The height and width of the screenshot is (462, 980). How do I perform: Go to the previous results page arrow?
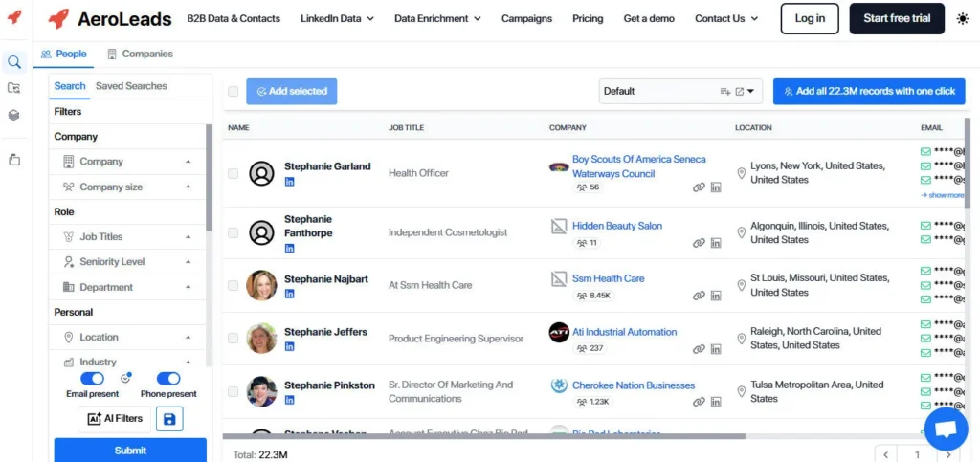(x=886, y=454)
